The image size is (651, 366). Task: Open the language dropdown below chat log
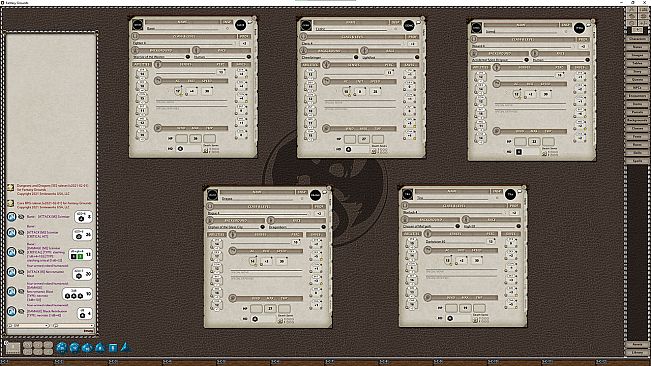[x=73, y=326]
